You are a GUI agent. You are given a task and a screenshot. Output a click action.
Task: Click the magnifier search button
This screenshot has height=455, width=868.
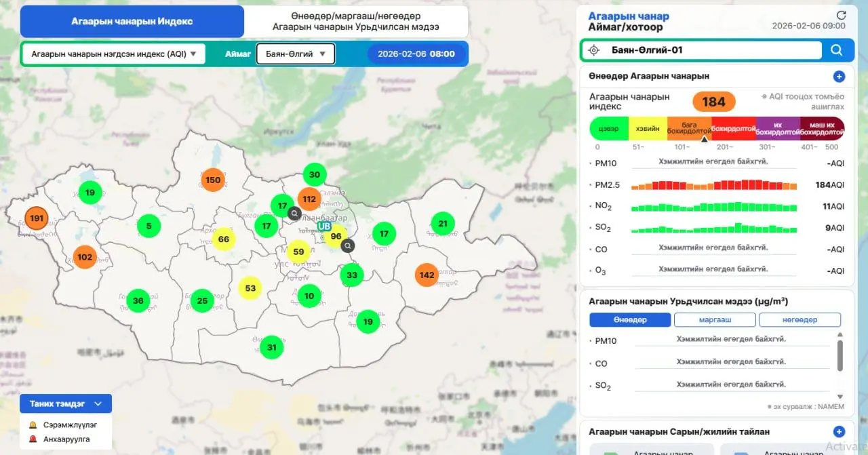click(836, 50)
